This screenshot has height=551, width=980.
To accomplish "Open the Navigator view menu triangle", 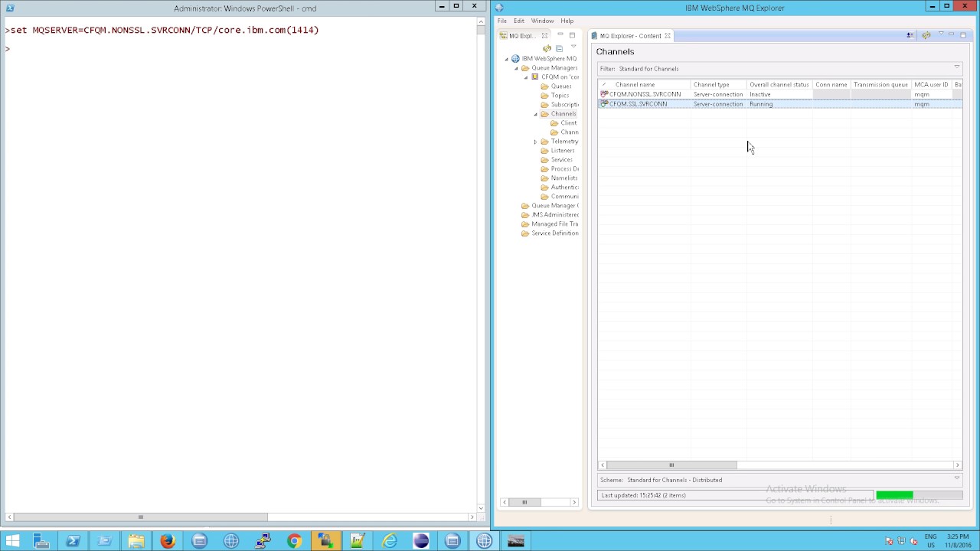I will 573,47.
